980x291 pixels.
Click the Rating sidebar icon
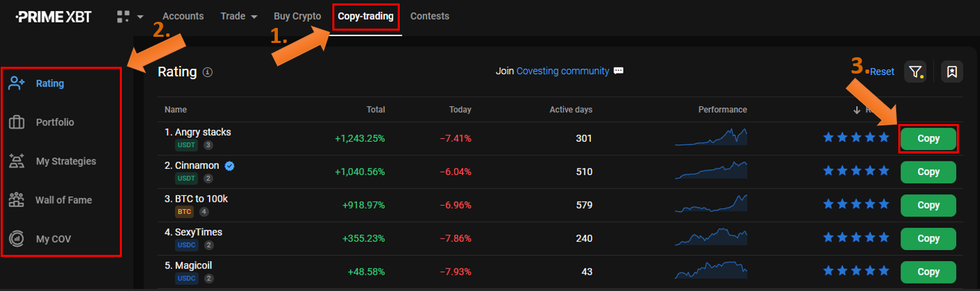(x=16, y=83)
